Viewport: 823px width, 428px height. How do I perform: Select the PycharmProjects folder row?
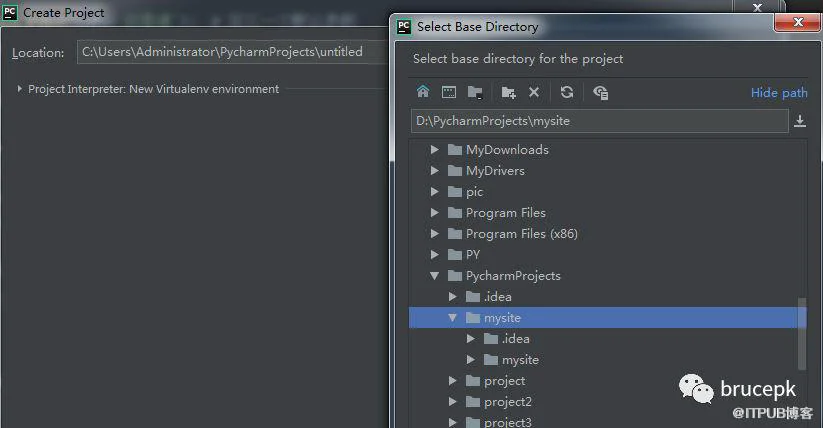pos(607,276)
